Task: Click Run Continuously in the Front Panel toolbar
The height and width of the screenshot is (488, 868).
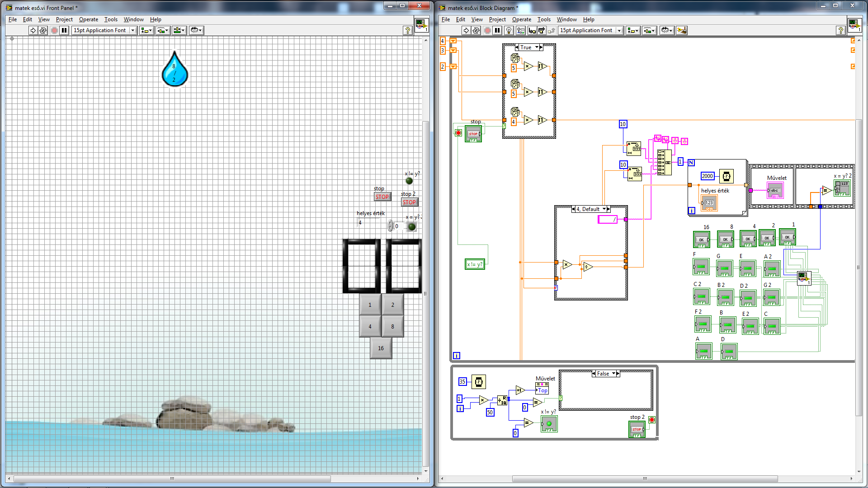Action: tap(43, 30)
